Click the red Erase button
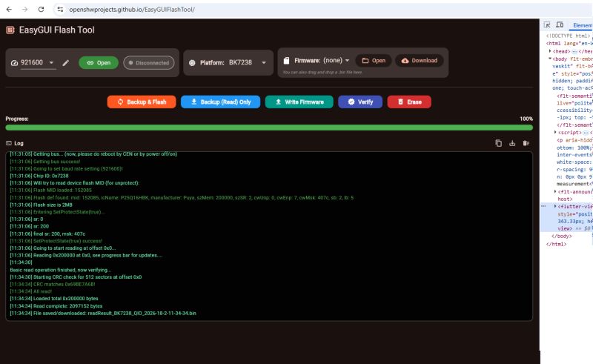The height and width of the screenshot is (364, 593). pyautogui.click(x=409, y=102)
